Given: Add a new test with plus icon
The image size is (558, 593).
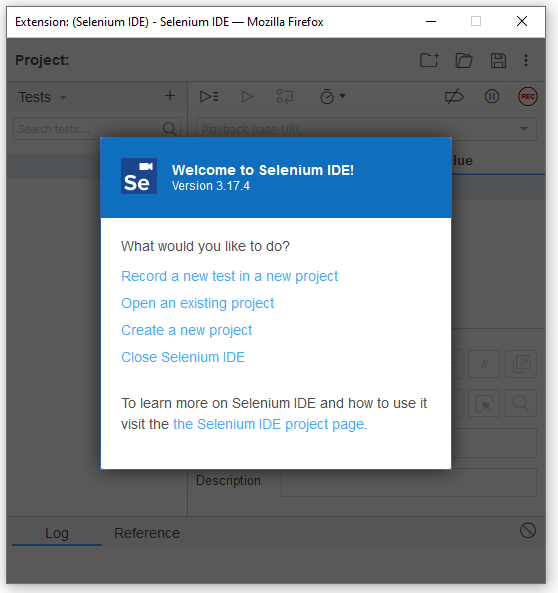Looking at the screenshot, I should pos(170,96).
